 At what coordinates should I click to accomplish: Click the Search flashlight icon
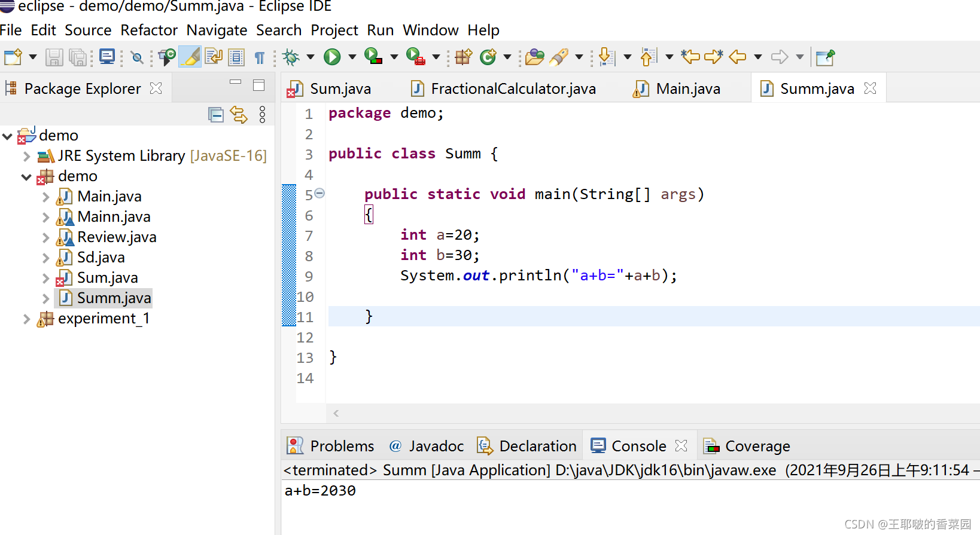pyautogui.click(x=559, y=57)
